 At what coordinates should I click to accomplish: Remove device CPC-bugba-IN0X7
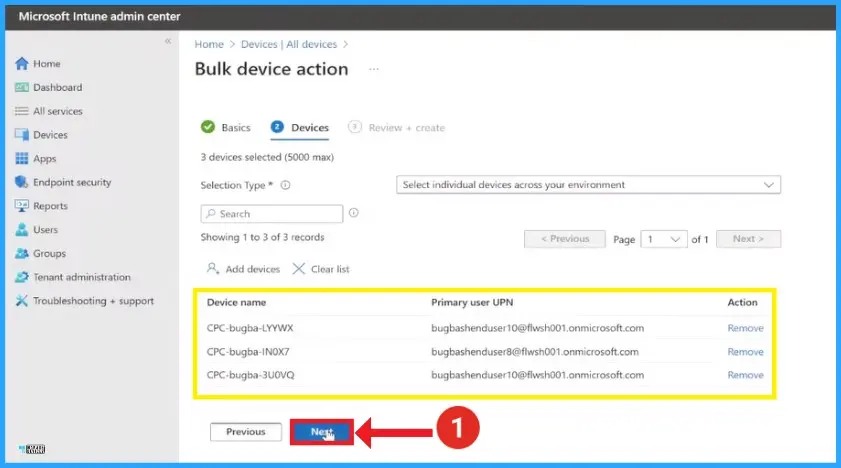746,352
